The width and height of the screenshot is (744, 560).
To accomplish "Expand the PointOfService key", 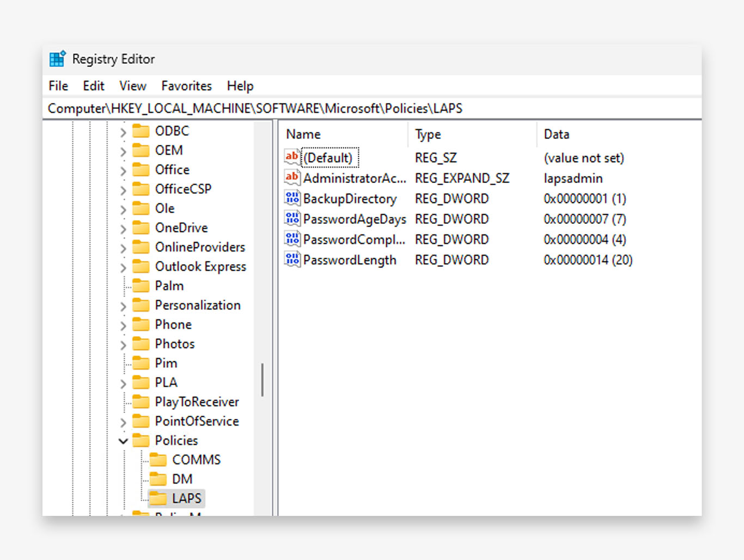I will 123,422.
